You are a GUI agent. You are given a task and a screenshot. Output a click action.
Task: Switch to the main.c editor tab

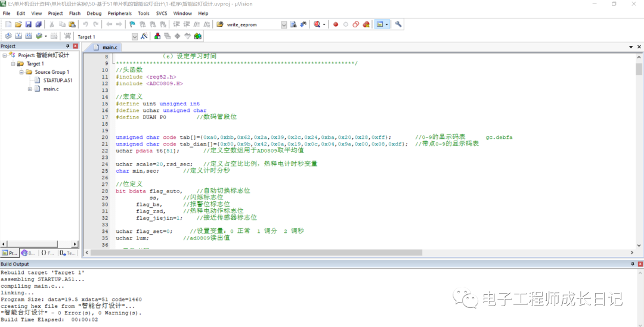(109, 47)
